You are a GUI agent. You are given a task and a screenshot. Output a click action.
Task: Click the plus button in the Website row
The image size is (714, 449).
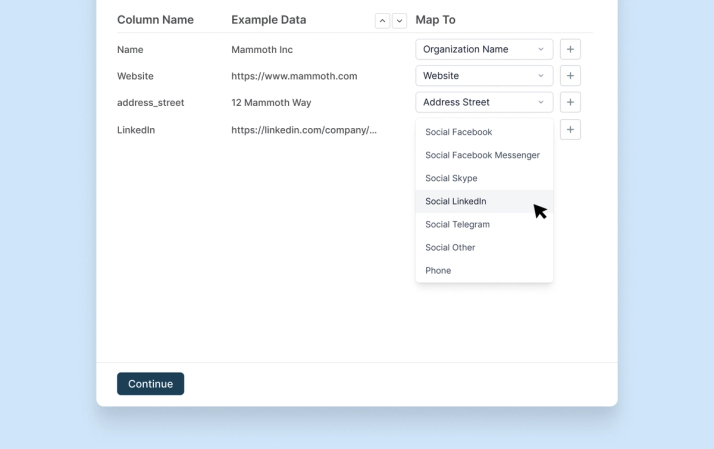[x=570, y=76]
